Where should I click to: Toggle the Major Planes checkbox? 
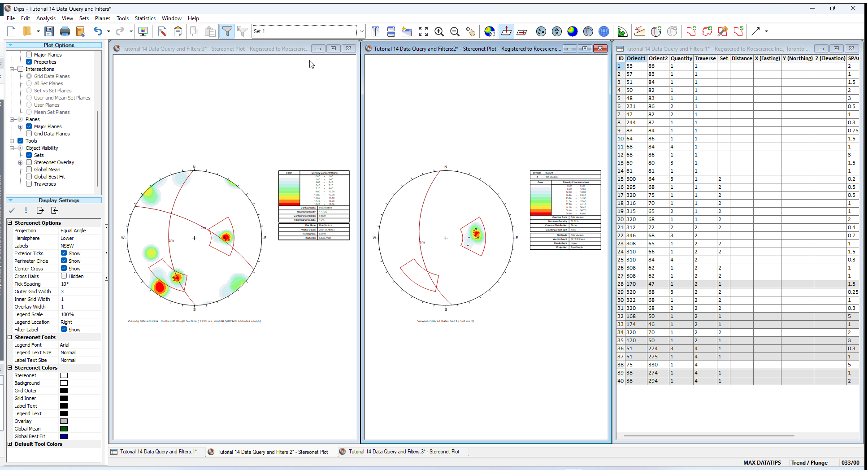(30, 126)
